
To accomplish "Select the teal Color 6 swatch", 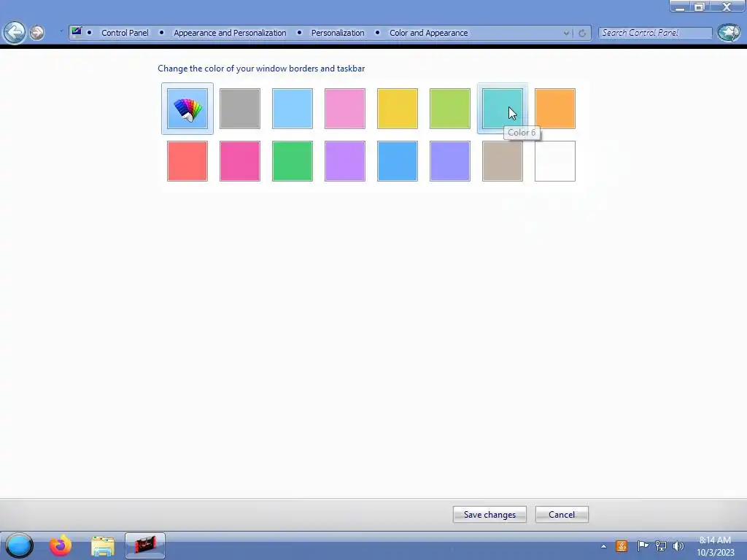I will (x=502, y=109).
